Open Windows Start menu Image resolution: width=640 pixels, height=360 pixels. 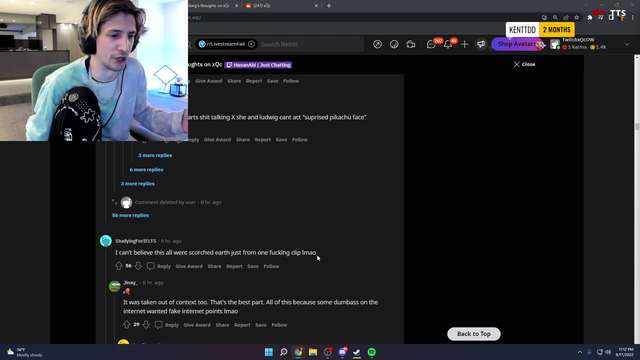tap(269, 352)
